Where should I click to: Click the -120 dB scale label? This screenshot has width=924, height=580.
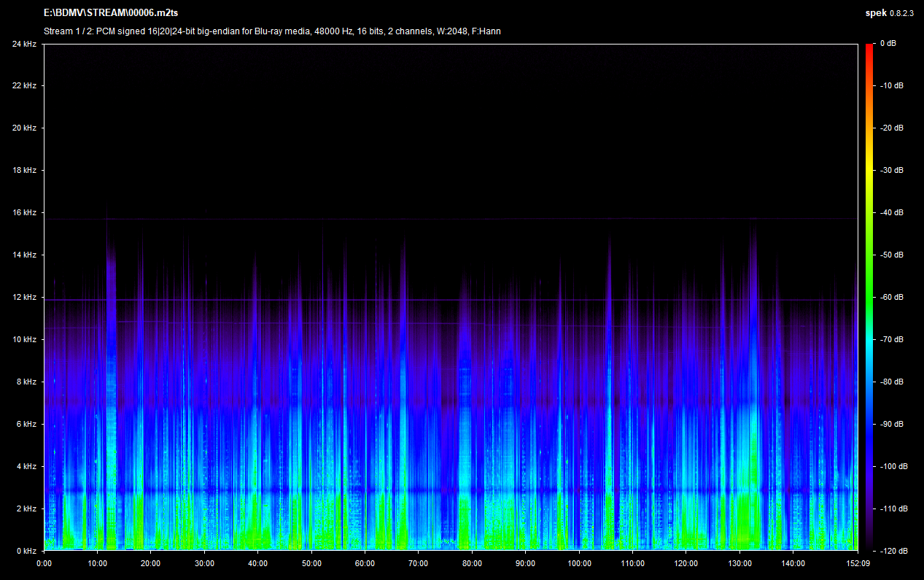[893, 551]
